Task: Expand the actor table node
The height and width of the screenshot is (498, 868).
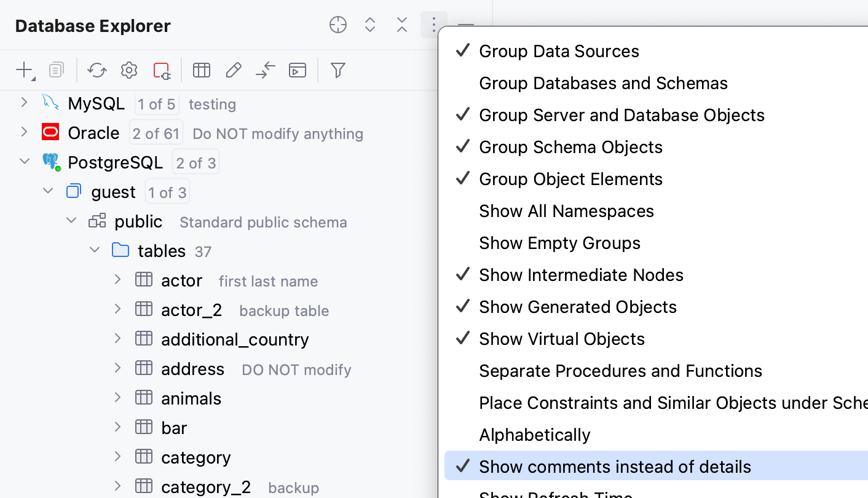Action: (118, 280)
